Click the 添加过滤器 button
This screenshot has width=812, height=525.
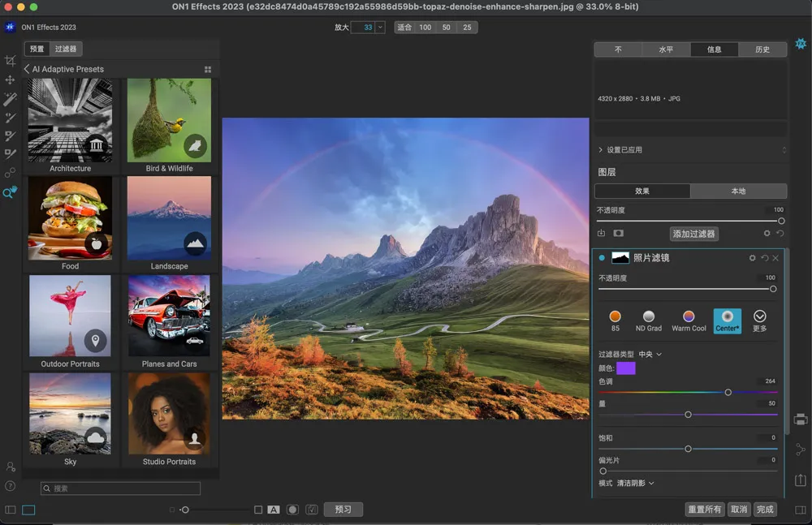pos(693,234)
